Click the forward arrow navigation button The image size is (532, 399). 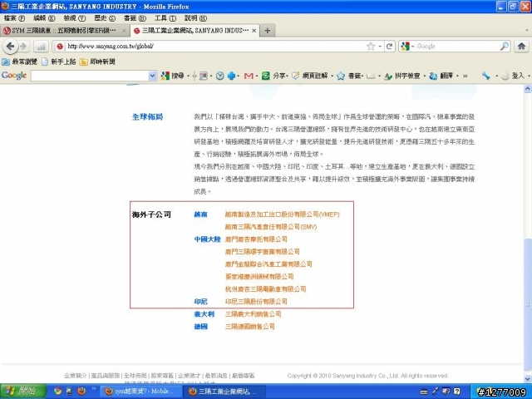click(23, 47)
